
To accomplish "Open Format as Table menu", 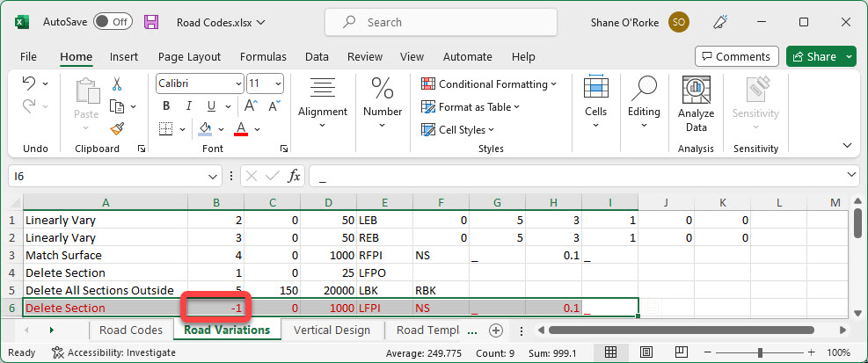I will [x=470, y=107].
